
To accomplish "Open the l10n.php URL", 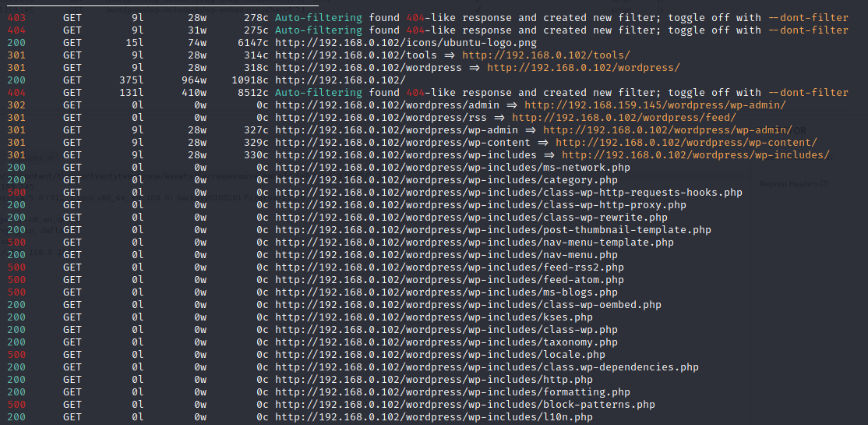I will pos(433,416).
